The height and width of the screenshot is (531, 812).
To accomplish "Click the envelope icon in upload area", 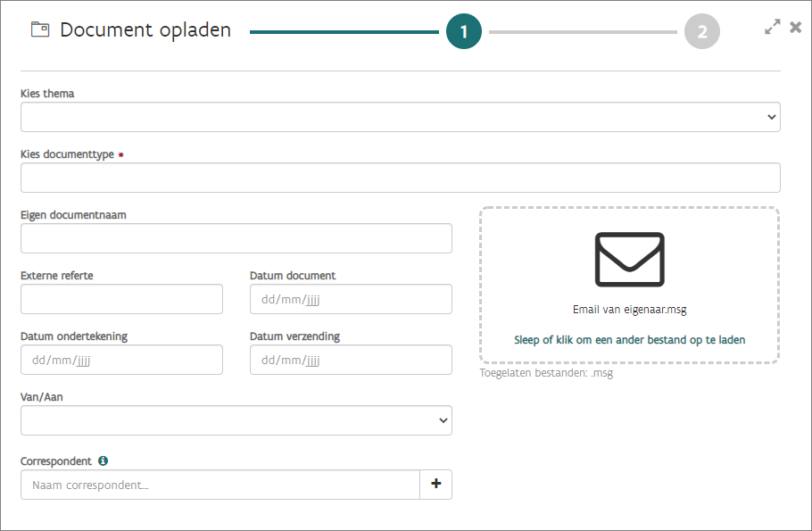I will tap(629, 260).
